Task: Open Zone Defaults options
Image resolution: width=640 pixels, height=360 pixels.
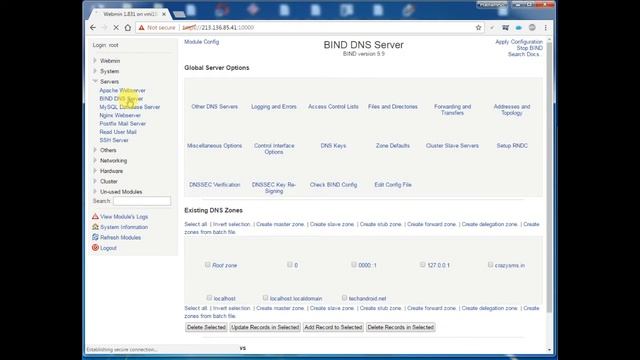Action: click(393, 146)
